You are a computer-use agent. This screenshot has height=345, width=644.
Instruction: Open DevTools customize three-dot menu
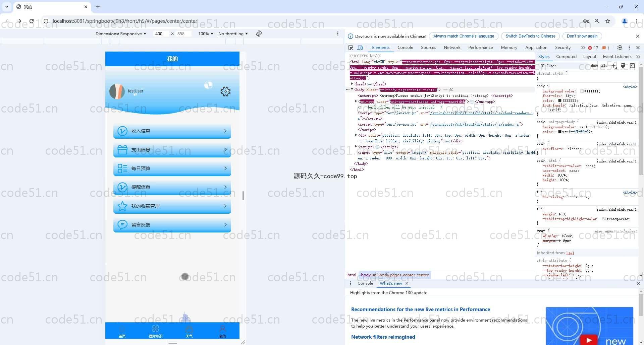point(629,48)
